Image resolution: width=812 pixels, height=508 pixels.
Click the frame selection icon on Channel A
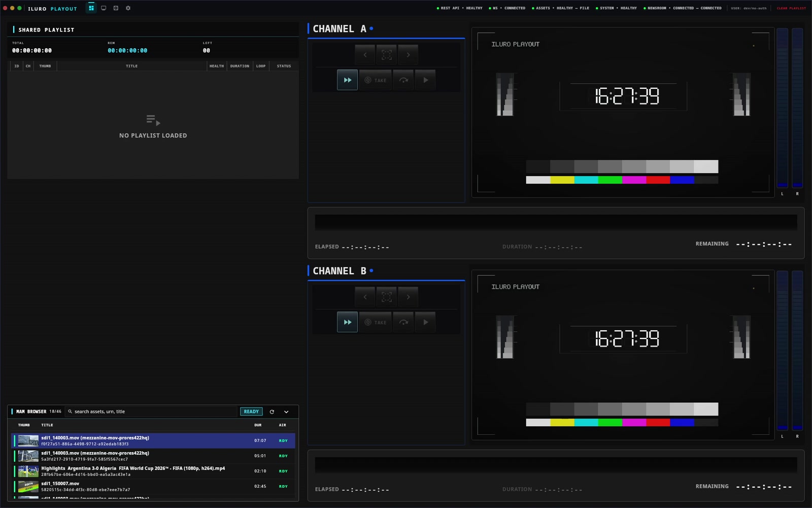(387, 55)
